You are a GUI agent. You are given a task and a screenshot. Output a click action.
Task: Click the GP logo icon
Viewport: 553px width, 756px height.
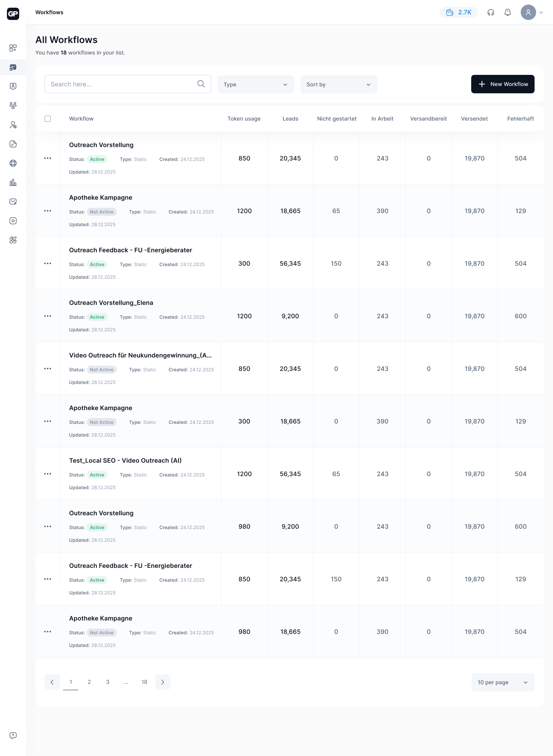(x=13, y=14)
